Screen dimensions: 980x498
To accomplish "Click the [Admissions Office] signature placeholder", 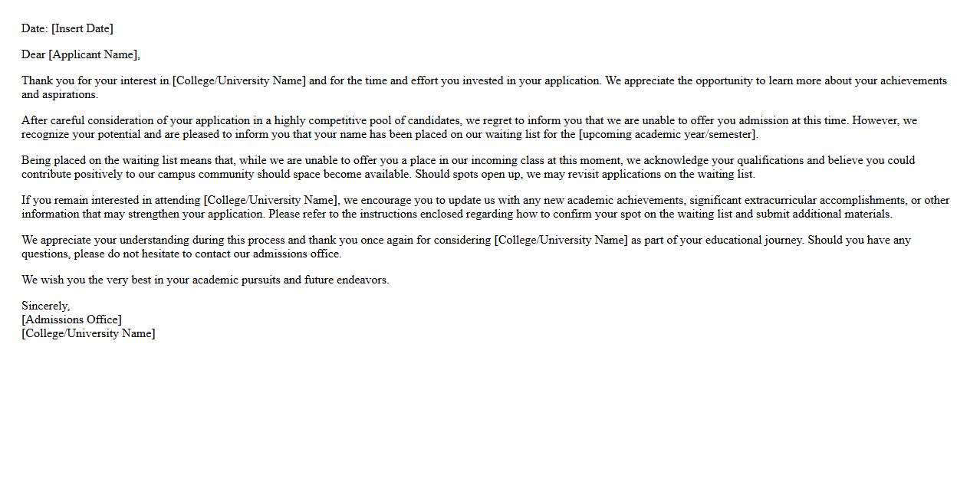I will point(71,320).
